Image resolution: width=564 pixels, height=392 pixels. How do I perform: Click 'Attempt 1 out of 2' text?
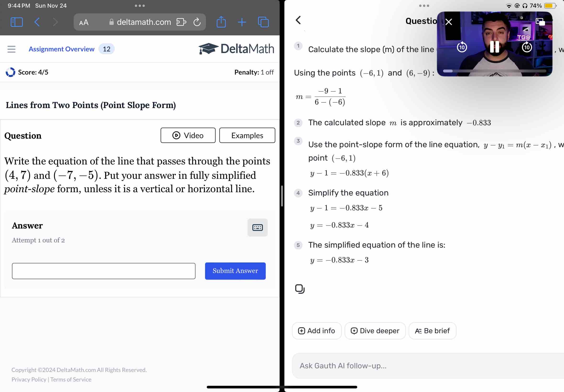point(38,240)
